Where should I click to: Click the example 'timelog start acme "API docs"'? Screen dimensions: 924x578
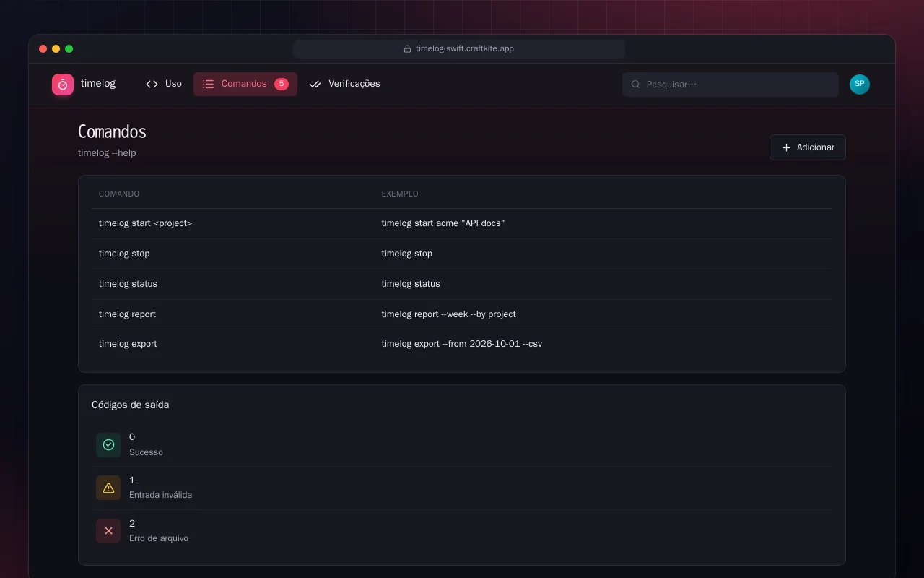[x=443, y=223]
